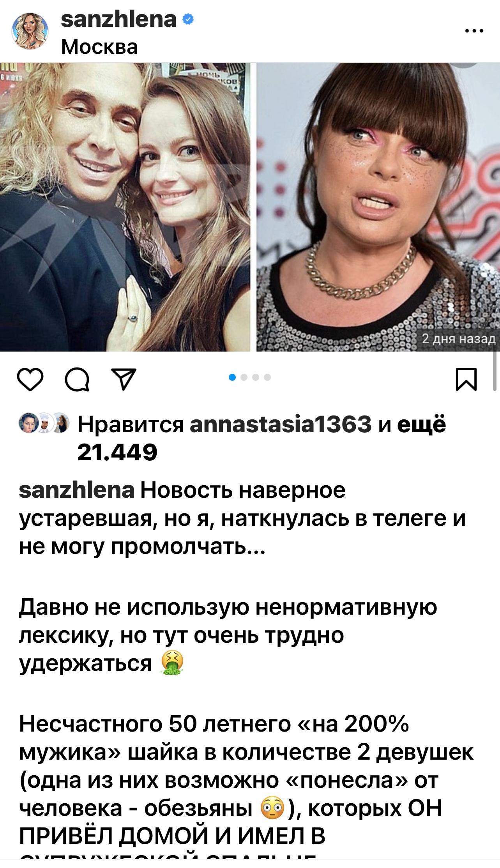Open the Москва location tag
The width and height of the screenshot is (500, 868).
tap(99, 47)
